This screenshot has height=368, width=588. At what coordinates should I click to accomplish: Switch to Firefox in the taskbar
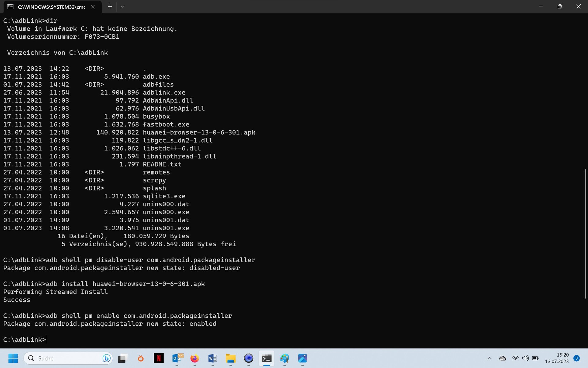point(194,358)
